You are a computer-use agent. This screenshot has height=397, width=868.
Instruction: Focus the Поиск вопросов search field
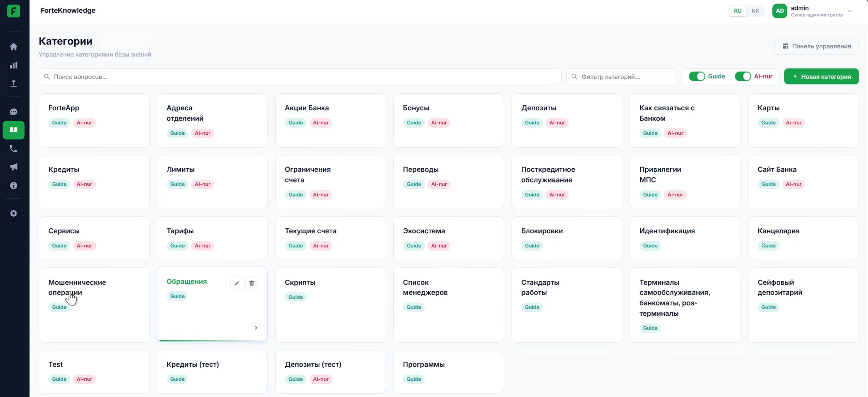click(x=300, y=76)
